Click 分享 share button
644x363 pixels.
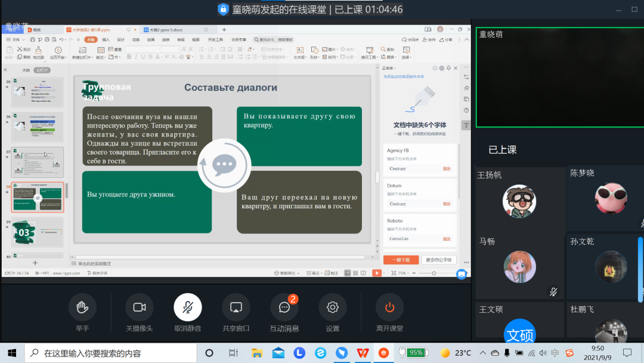pyautogui.click(x=445, y=40)
